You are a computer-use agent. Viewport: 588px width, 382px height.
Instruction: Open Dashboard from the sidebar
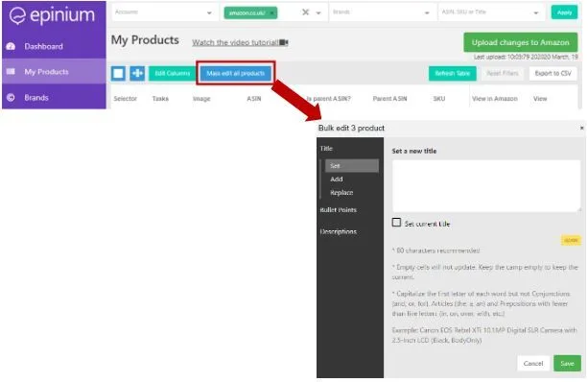tap(43, 46)
